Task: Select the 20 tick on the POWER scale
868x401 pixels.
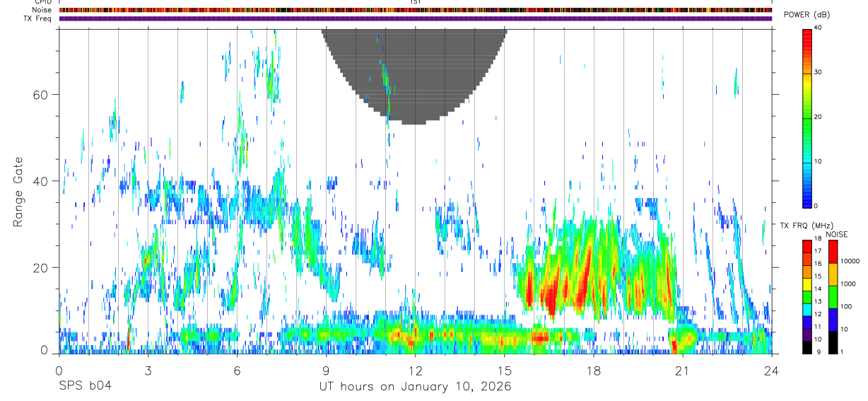Action: (819, 117)
